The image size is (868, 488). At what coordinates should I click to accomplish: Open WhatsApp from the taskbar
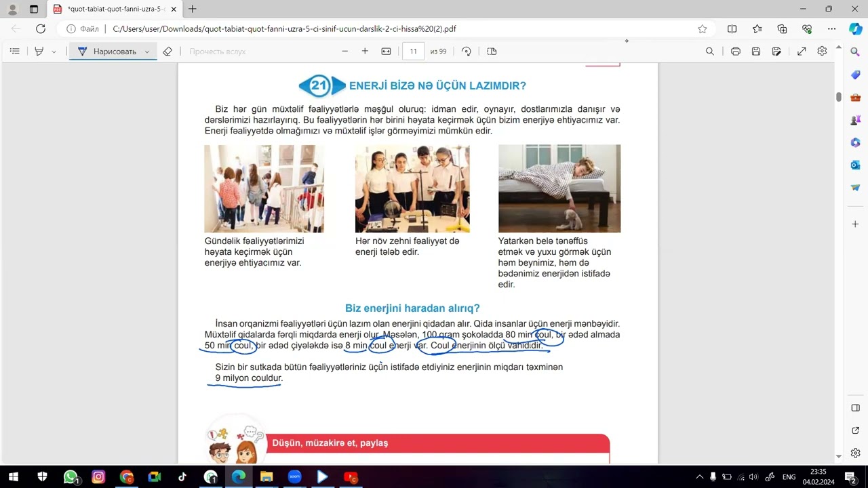(x=71, y=477)
